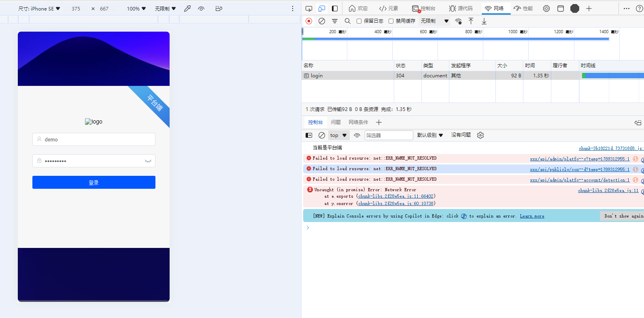Viewport: 644px width, 318px height.
Task: Click the username field containing demo
Action: (94, 139)
